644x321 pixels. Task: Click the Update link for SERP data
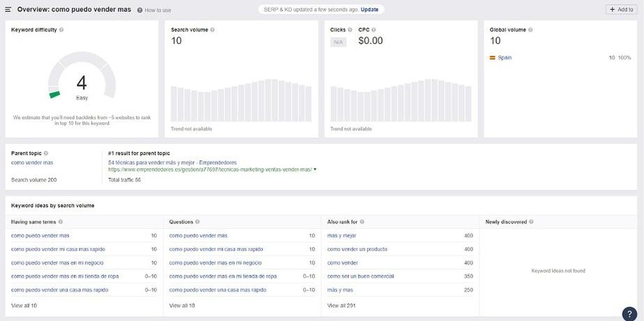(x=370, y=10)
